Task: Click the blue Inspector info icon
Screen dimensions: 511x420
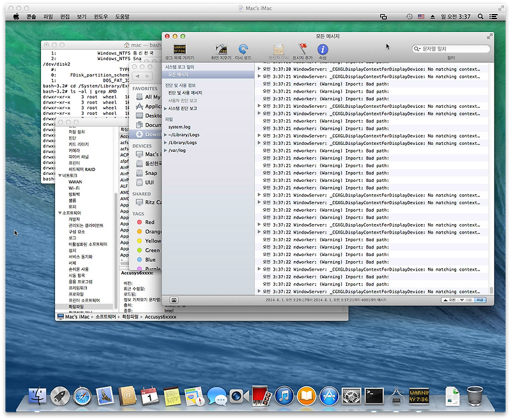Action: pyautogui.click(x=323, y=49)
